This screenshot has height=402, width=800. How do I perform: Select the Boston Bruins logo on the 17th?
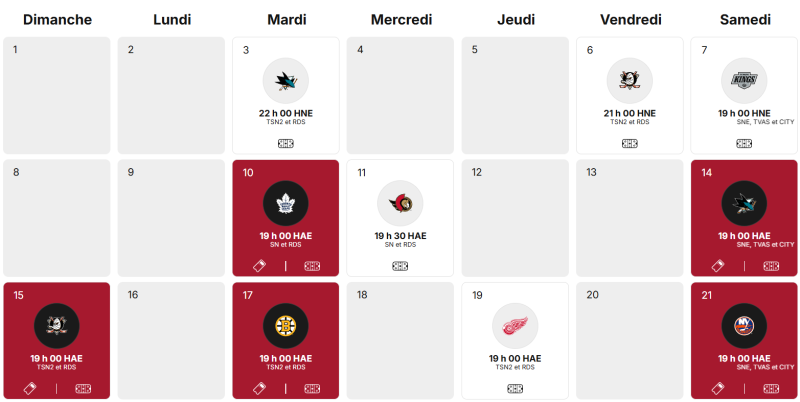click(x=286, y=326)
